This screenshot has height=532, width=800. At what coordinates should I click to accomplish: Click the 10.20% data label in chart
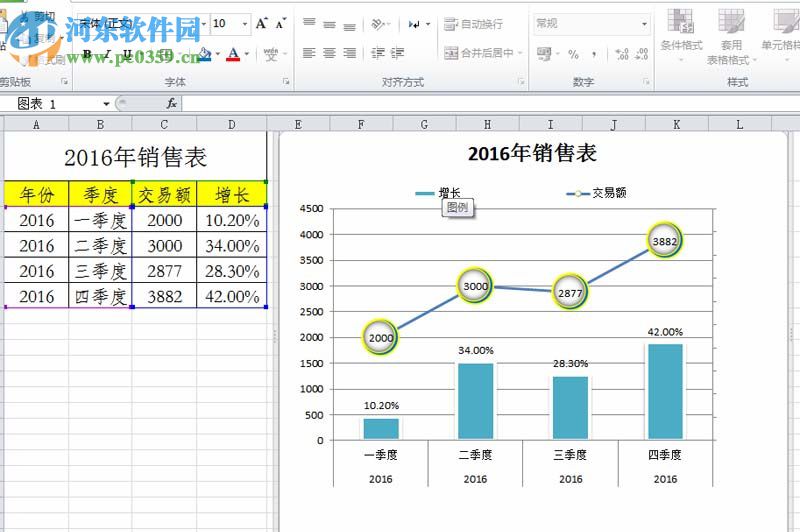[381, 406]
